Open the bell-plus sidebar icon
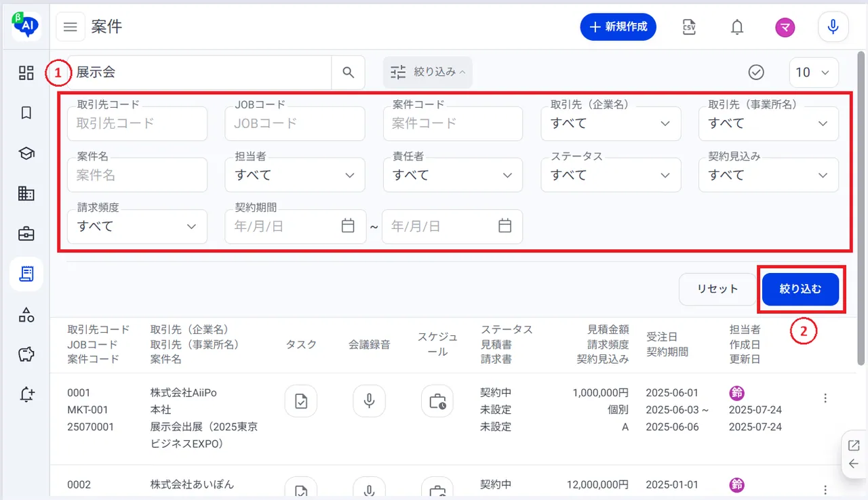Viewport: 868px width, 500px height. (26, 394)
